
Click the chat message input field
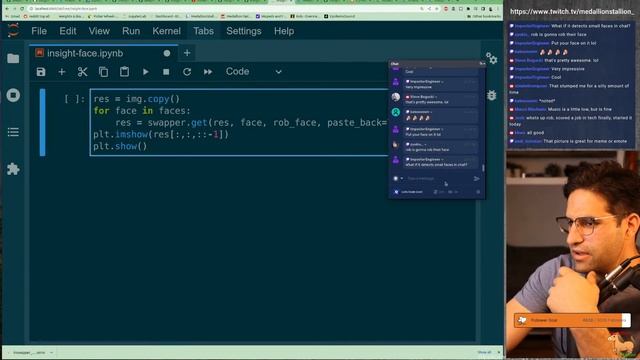click(438, 178)
